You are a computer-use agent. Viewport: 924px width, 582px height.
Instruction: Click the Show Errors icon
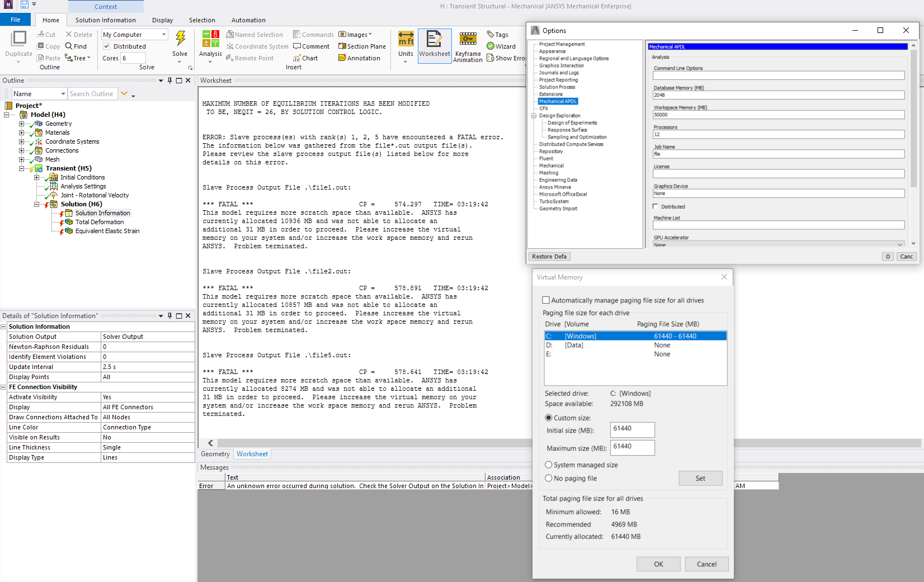[491, 58]
